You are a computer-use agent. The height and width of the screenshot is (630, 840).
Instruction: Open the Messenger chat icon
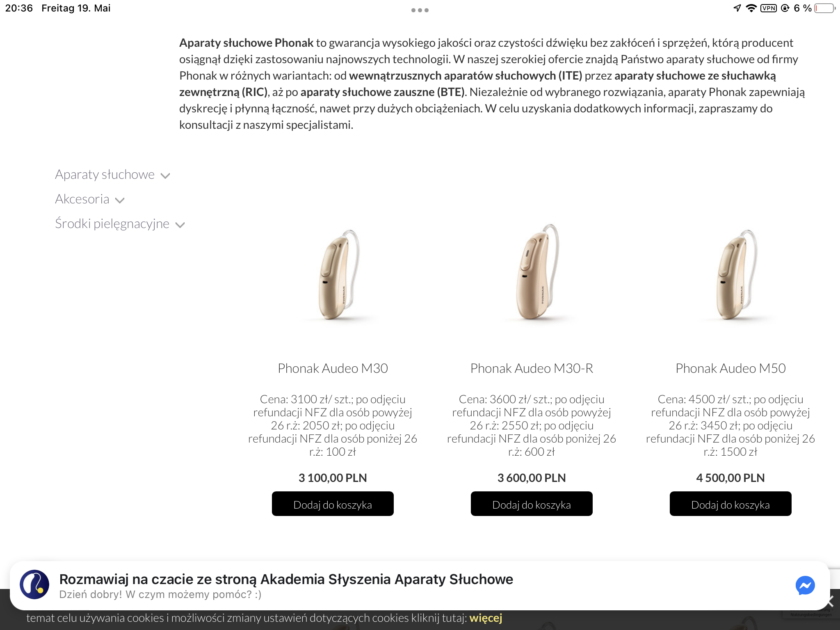805,585
